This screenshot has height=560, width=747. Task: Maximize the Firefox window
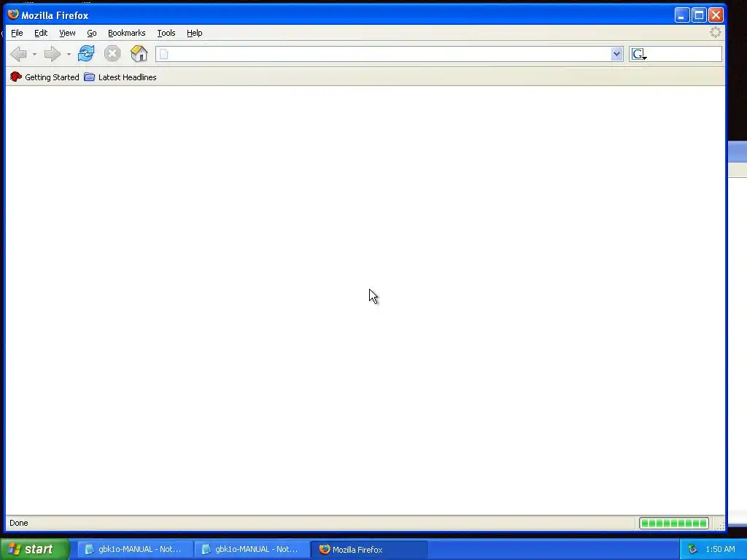pos(699,15)
